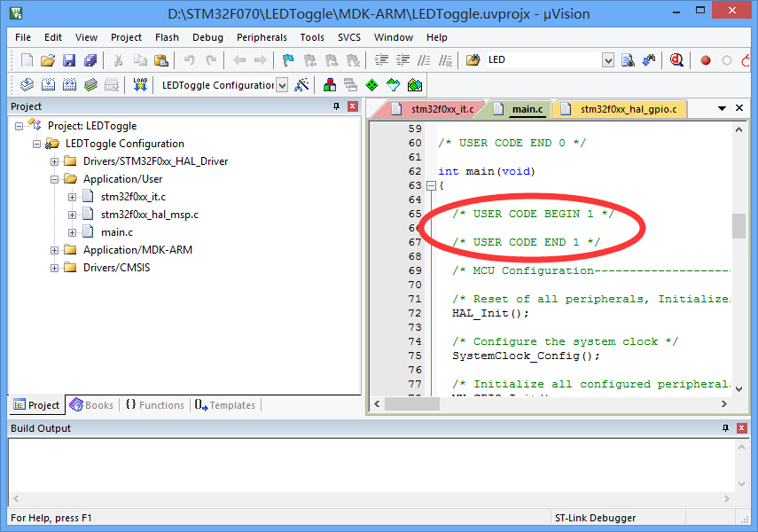This screenshot has width=758, height=532.
Task: Open the Peripherals menu
Action: click(262, 37)
